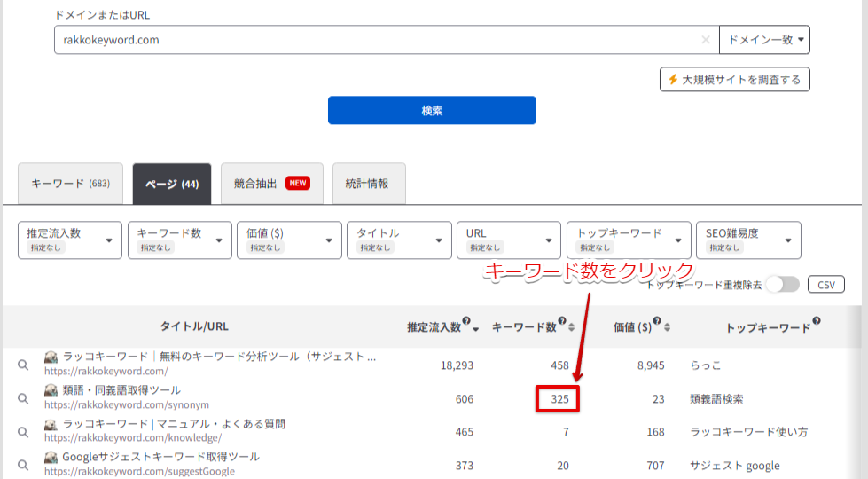Sort by 価値 ($) column arrows
868x479 pixels.
pos(667,327)
